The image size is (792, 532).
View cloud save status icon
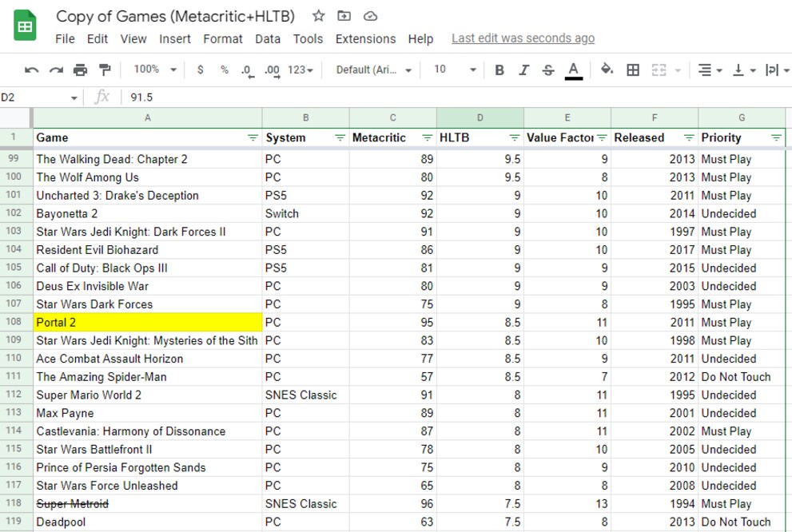point(370,16)
